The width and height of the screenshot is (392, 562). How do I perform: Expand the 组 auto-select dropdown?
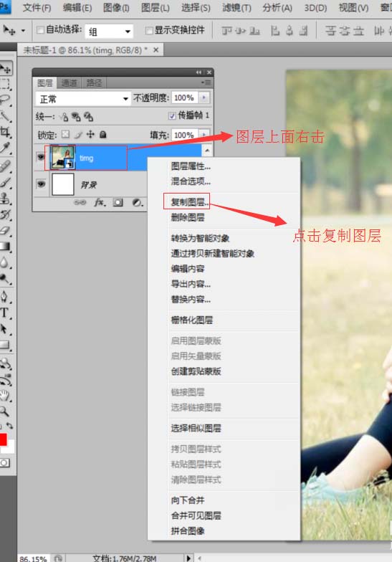coord(109,32)
